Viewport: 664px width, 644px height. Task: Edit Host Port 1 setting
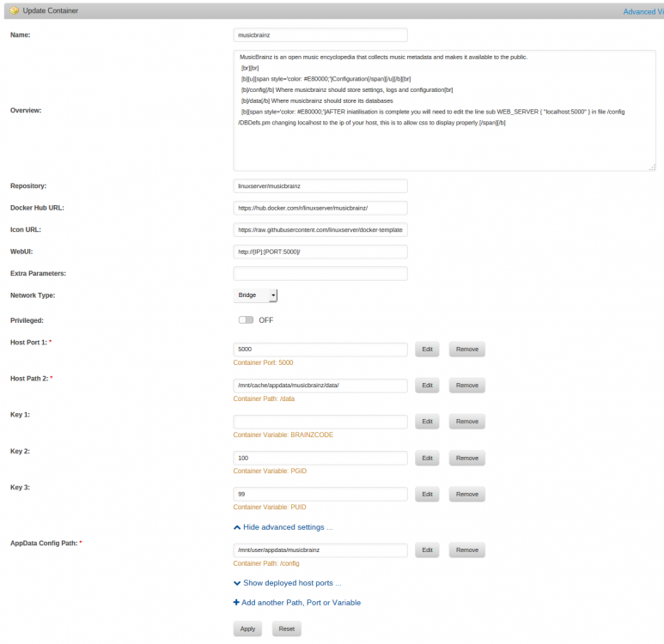[x=427, y=349]
